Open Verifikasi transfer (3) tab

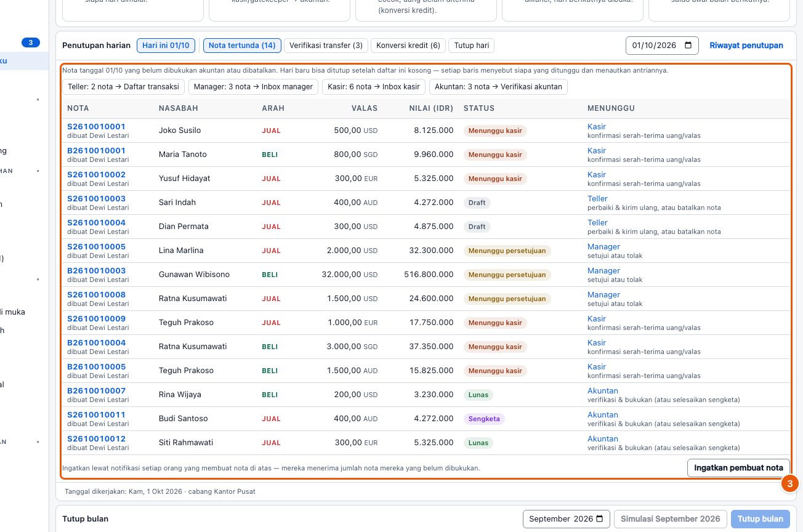(x=326, y=46)
